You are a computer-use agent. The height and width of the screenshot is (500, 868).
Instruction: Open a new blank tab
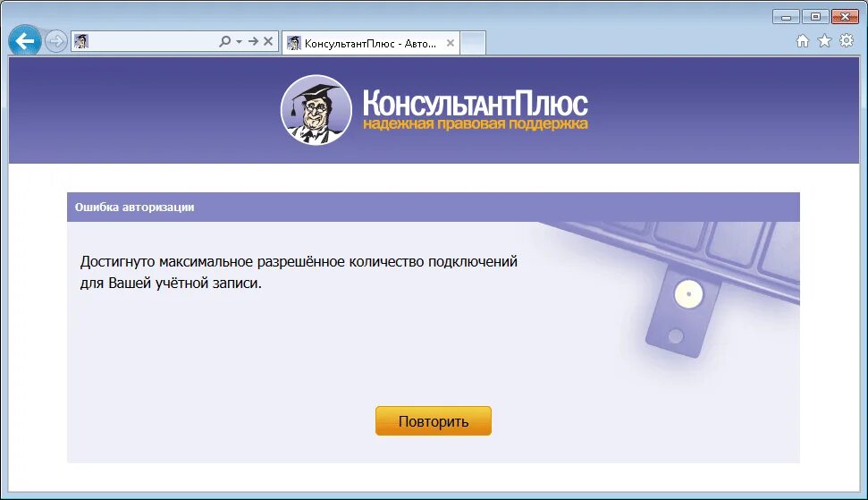click(x=473, y=43)
